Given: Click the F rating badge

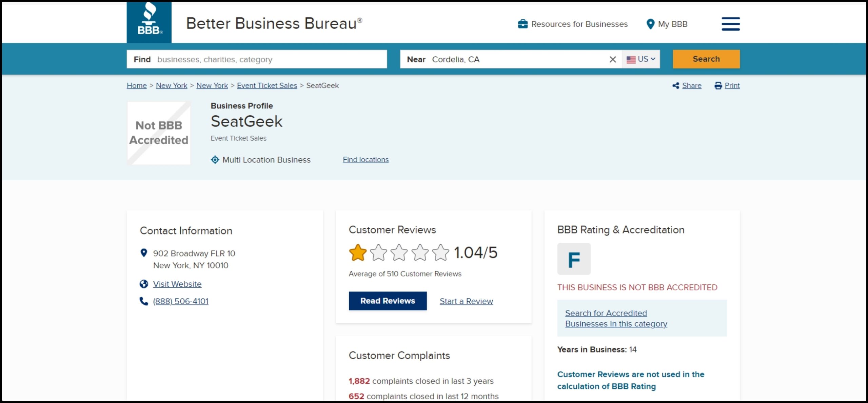Looking at the screenshot, I should [x=574, y=259].
